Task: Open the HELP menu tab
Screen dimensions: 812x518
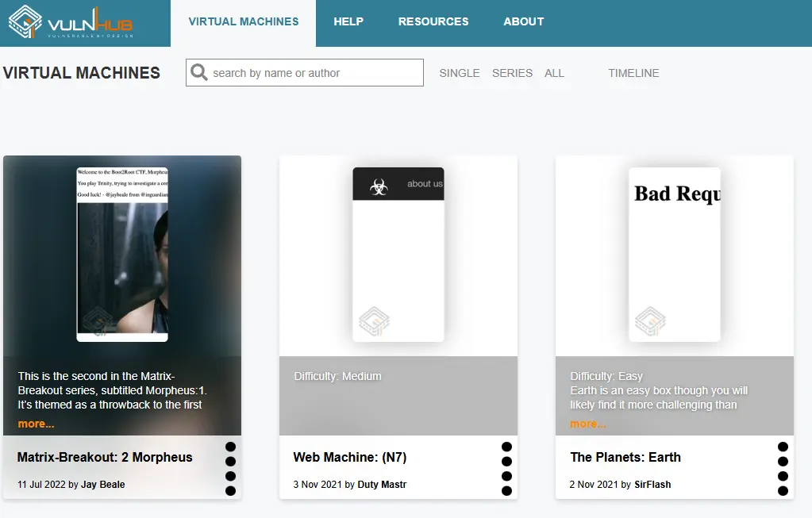Action: tap(348, 21)
